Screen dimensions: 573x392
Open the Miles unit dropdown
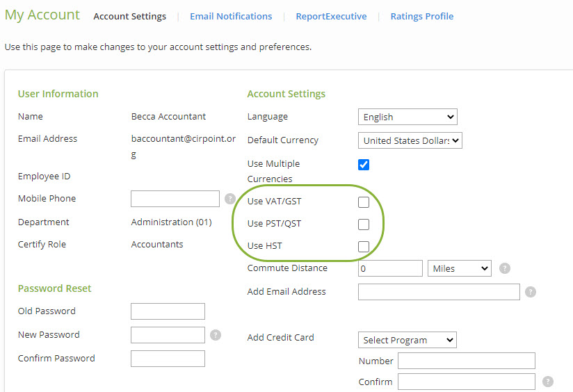point(459,268)
